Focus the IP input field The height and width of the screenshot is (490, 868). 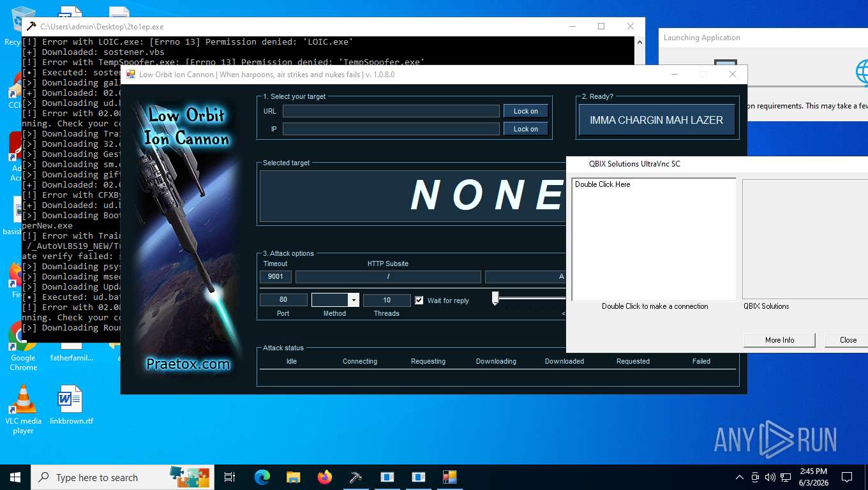pos(391,129)
